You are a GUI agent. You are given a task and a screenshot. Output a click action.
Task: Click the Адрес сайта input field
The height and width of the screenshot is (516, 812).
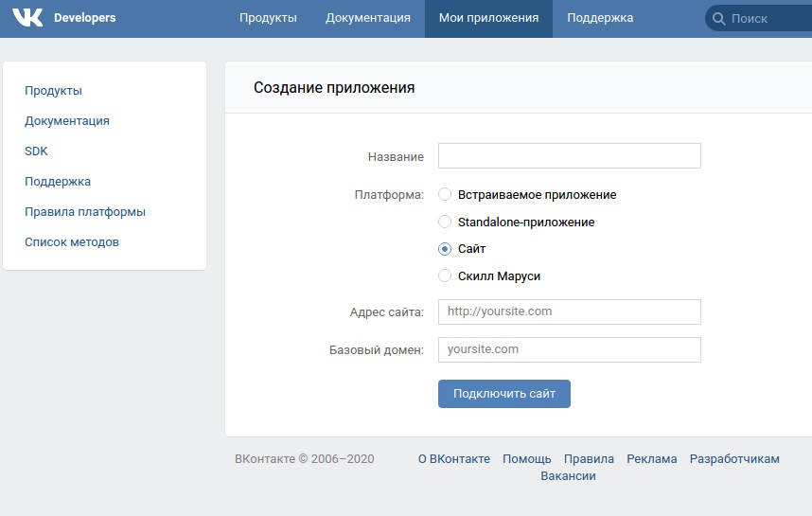pos(569,311)
